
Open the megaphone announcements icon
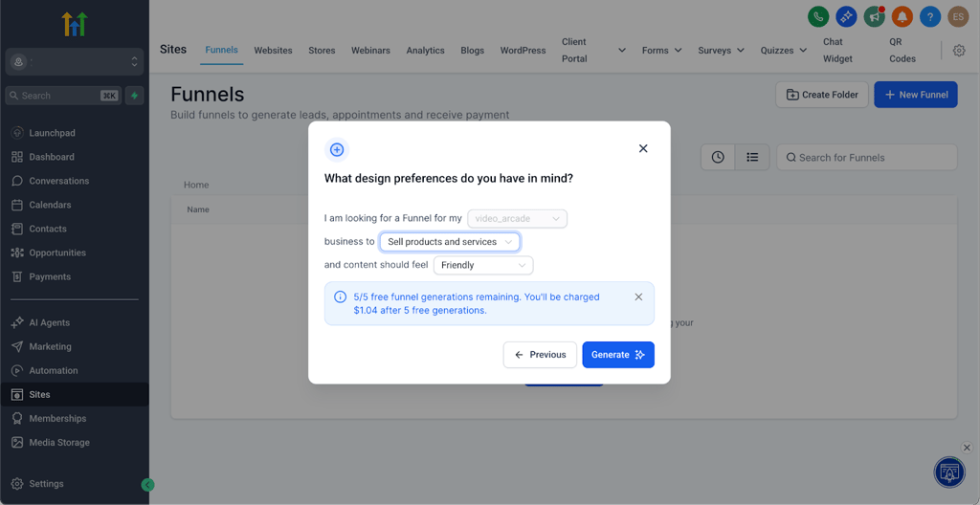[x=875, y=16]
